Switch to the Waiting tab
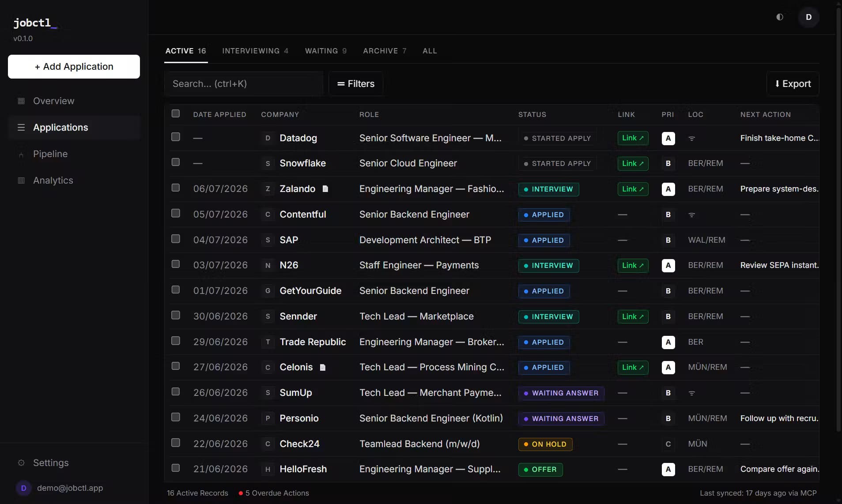This screenshot has height=504, width=842. (x=326, y=51)
